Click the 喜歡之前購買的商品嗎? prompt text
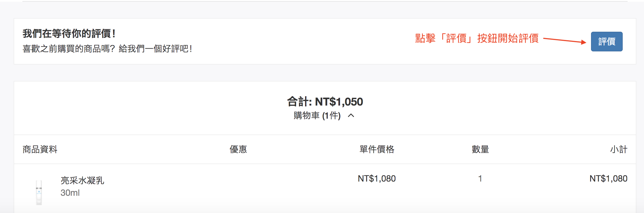 point(69,49)
